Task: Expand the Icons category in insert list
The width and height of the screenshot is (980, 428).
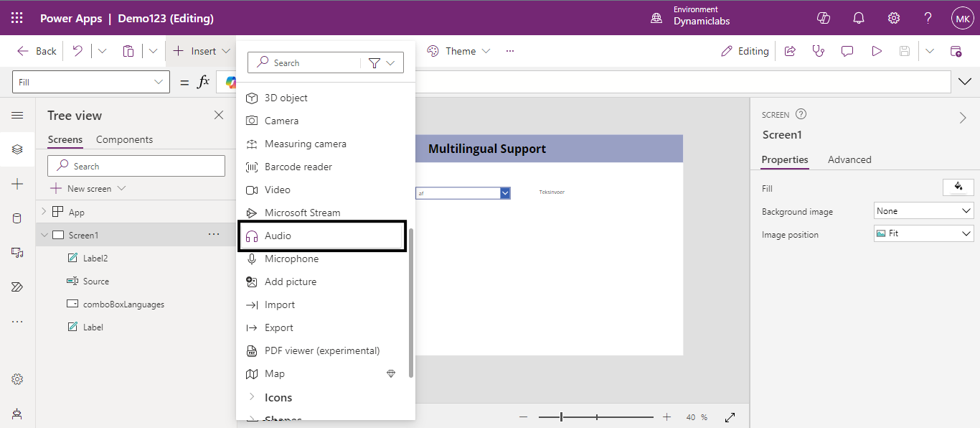Action: point(278,397)
